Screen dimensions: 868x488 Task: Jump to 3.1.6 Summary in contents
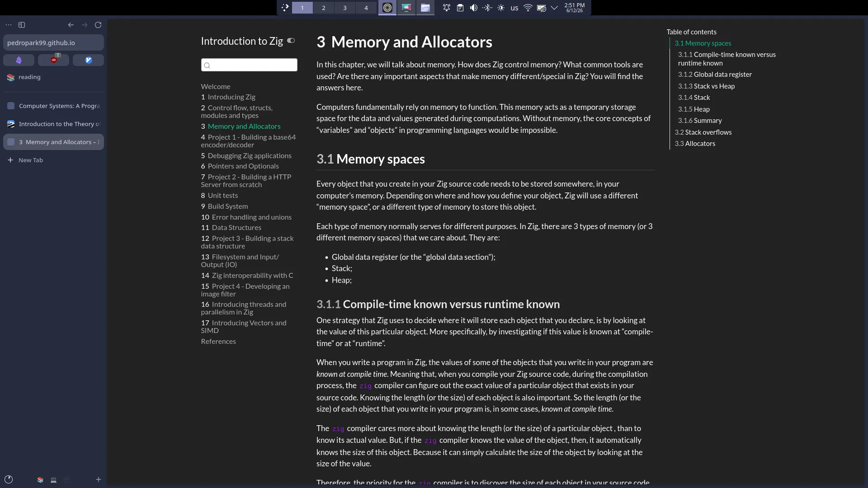pos(700,121)
